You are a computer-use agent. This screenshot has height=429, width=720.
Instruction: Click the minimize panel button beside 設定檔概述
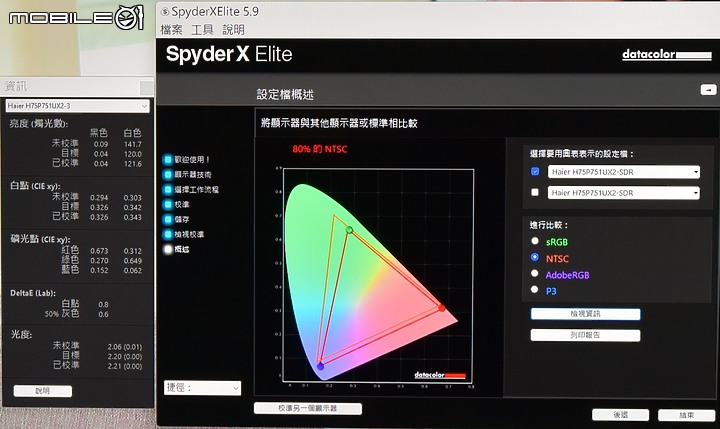pyautogui.click(x=708, y=90)
